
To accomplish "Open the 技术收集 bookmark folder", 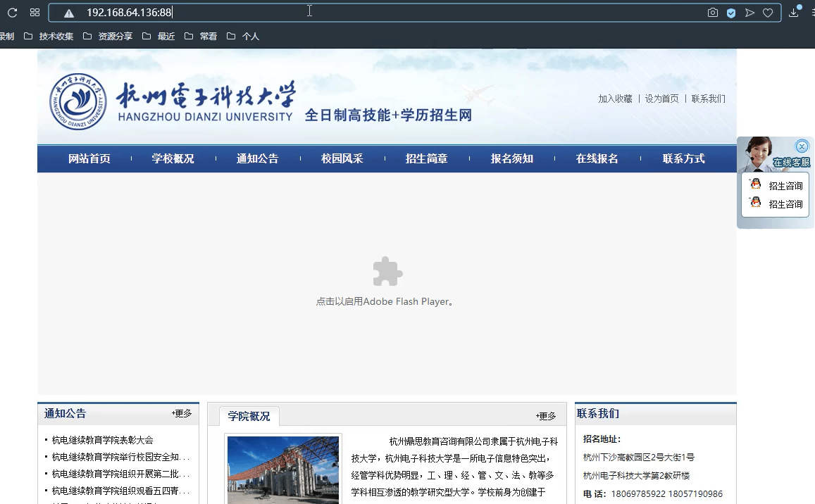I will click(49, 37).
